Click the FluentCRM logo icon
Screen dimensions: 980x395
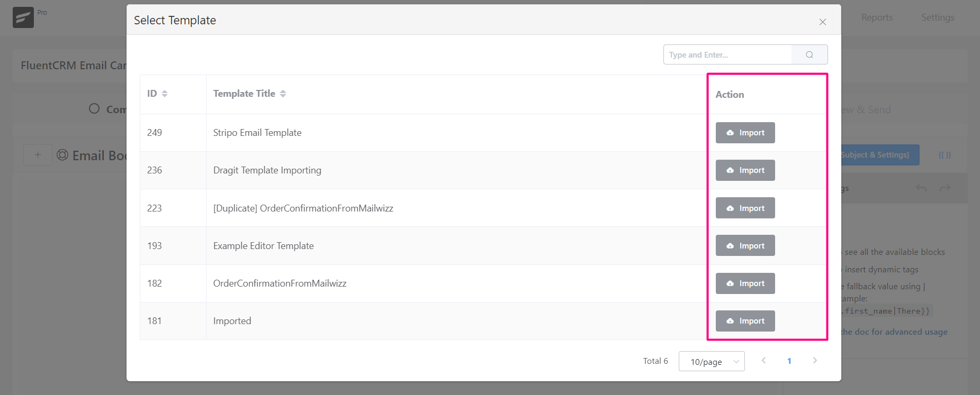pyautogui.click(x=23, y=17)
